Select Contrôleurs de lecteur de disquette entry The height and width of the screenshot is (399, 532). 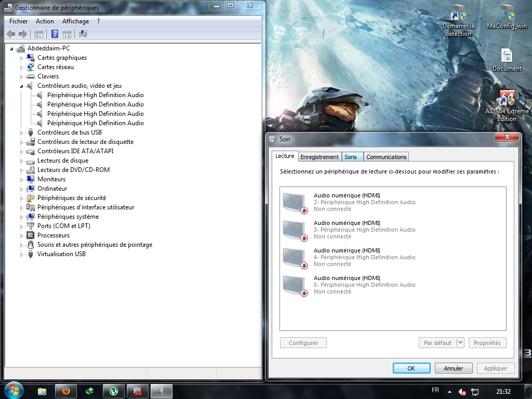tap(86, 142)
